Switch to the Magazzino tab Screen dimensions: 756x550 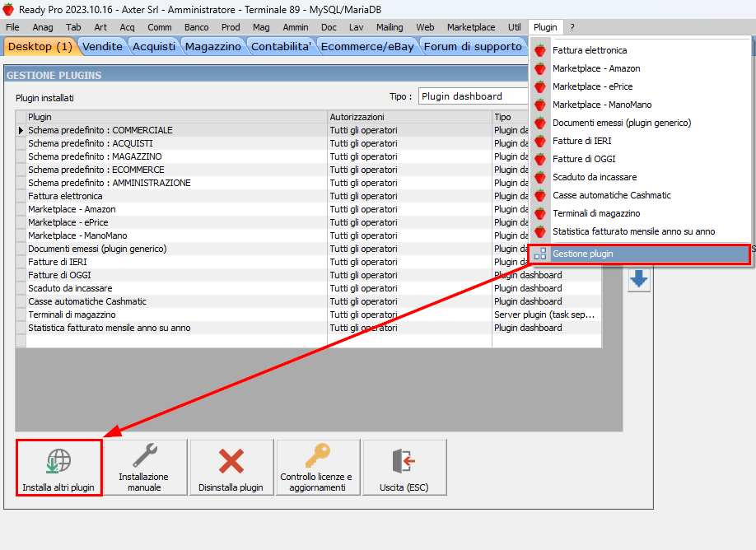click(213, 47)
